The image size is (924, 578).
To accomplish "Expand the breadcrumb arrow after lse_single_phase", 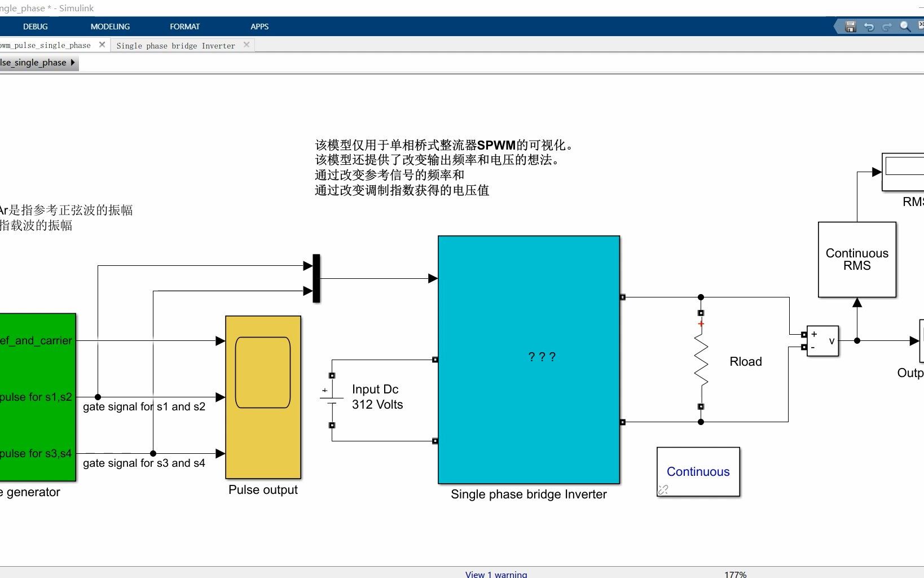I will click(x=72, y=63).
